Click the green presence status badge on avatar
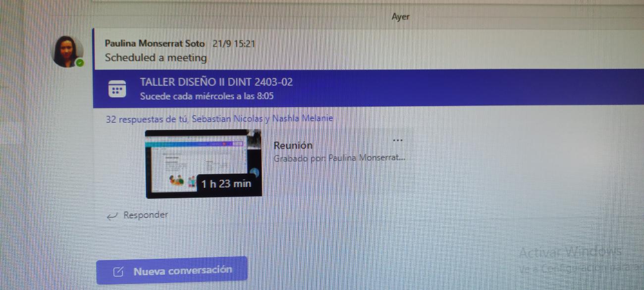 pyautogui.click(x=80, y=63)
